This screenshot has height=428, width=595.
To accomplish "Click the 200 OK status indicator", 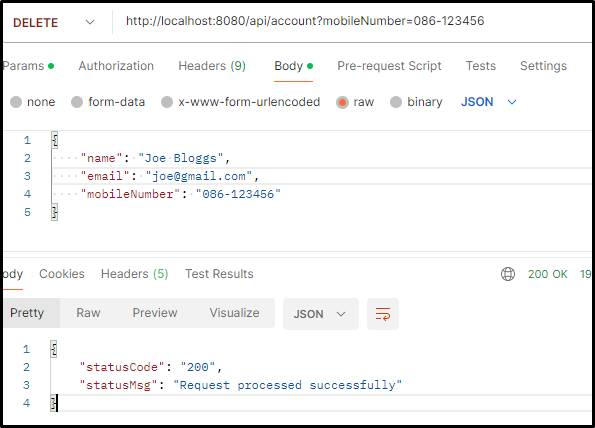I will [x=548, y=274].
